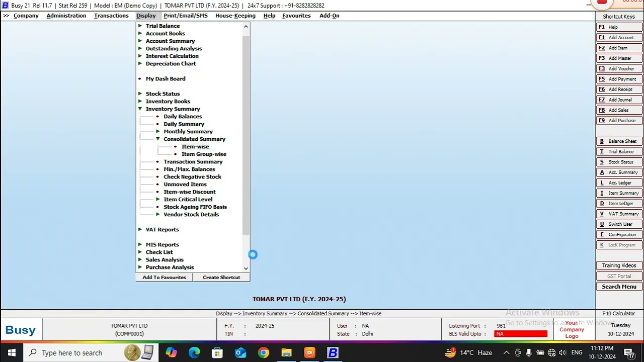Collapse the Consolidated Summary node

coord(157,139)
